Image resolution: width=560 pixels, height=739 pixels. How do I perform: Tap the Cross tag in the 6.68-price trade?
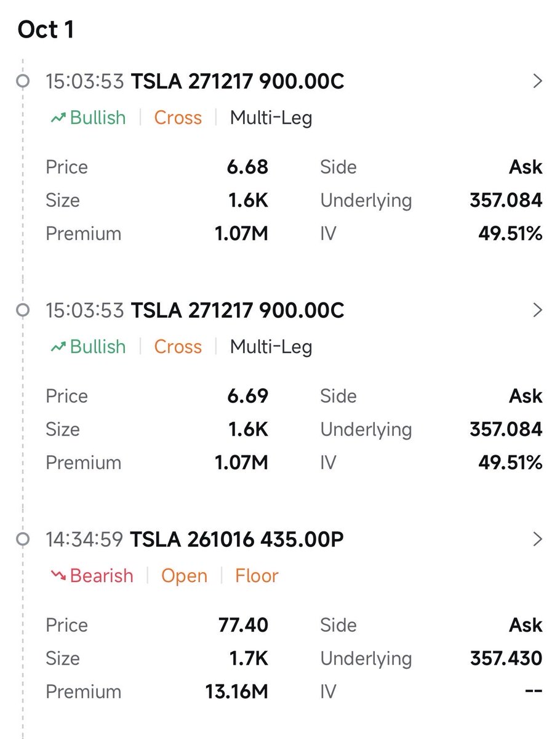click(178, 118)
